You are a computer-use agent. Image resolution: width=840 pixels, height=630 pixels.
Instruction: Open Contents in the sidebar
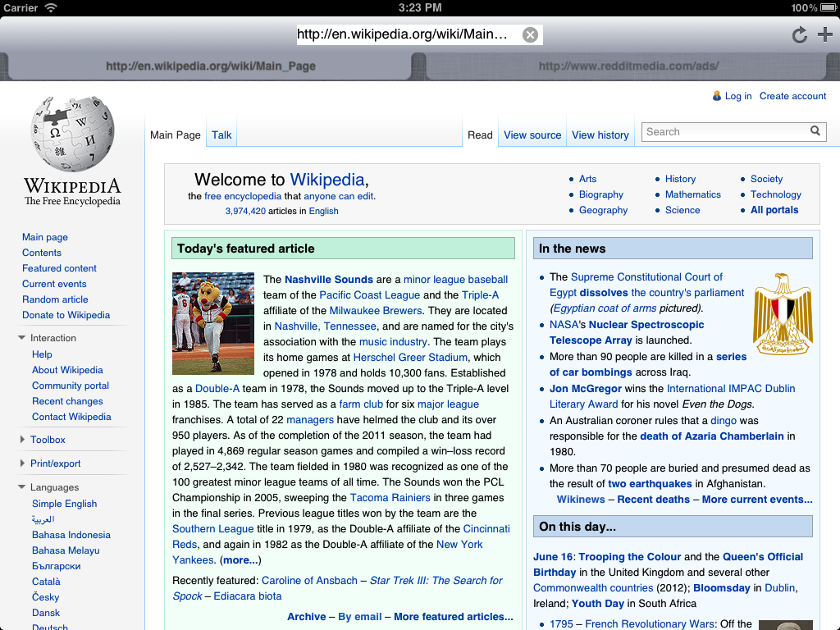(42, 253)
